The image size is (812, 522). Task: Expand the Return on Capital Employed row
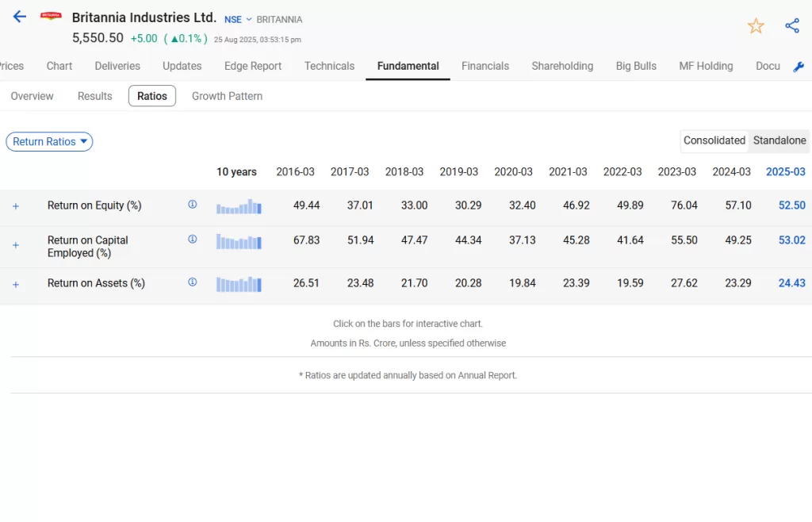coord(16,245)
